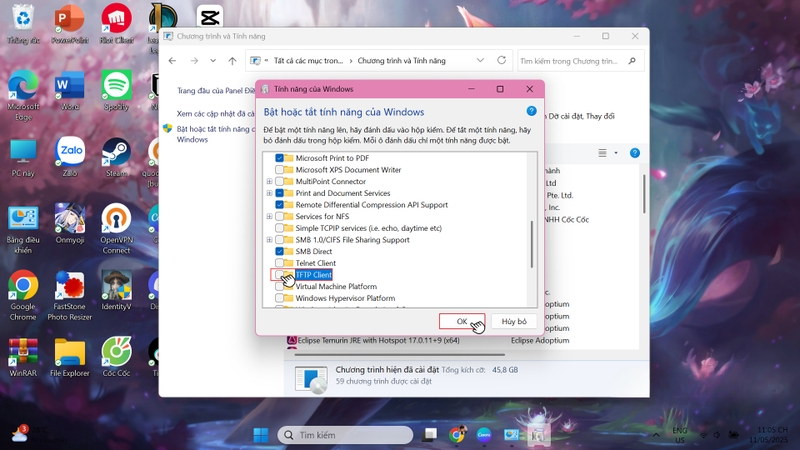Expand MultiPoint Connector tree node

coord(269,182)
